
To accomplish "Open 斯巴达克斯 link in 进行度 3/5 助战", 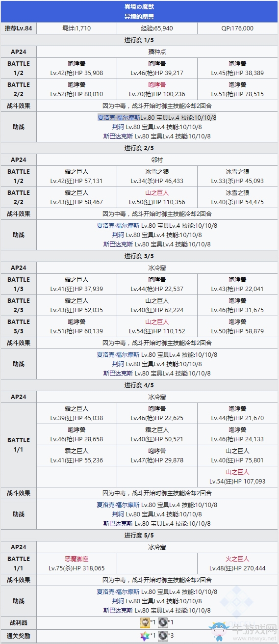I will [x=118, y=373].
